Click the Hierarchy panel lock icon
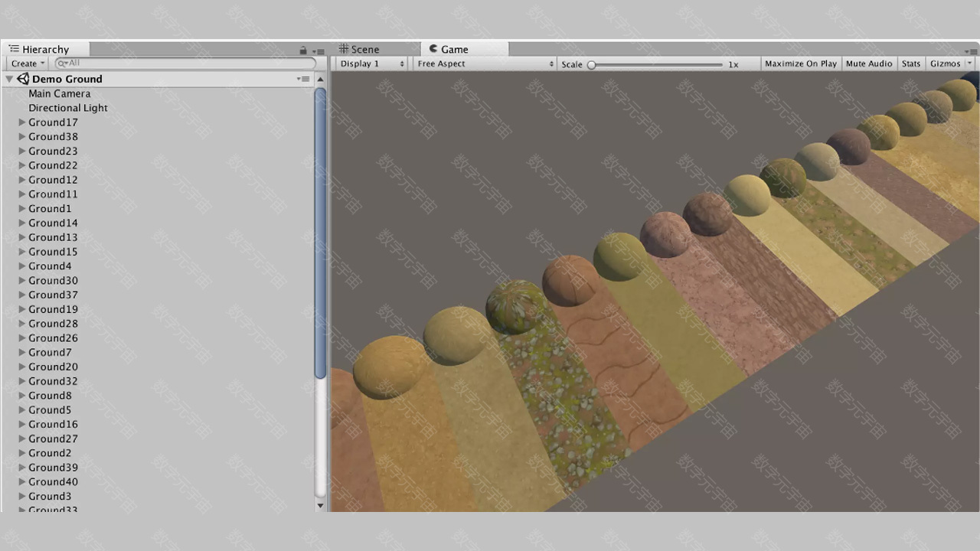 pos(303,50)
